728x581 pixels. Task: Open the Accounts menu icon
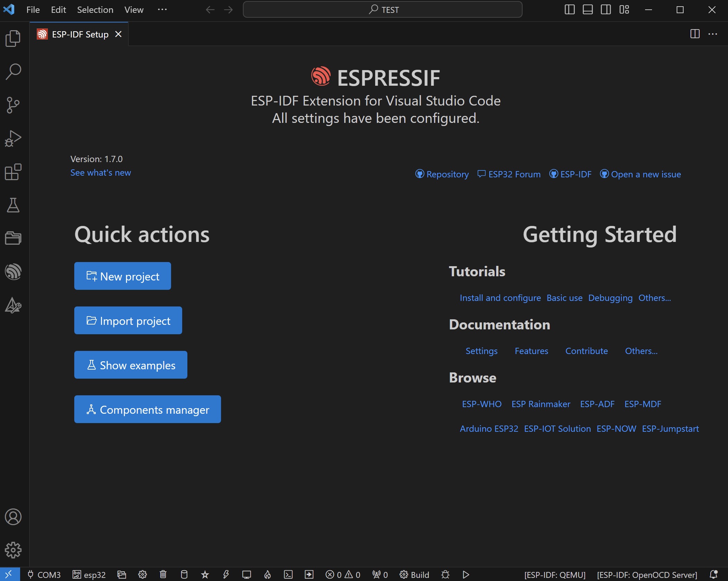pos(13,517)
